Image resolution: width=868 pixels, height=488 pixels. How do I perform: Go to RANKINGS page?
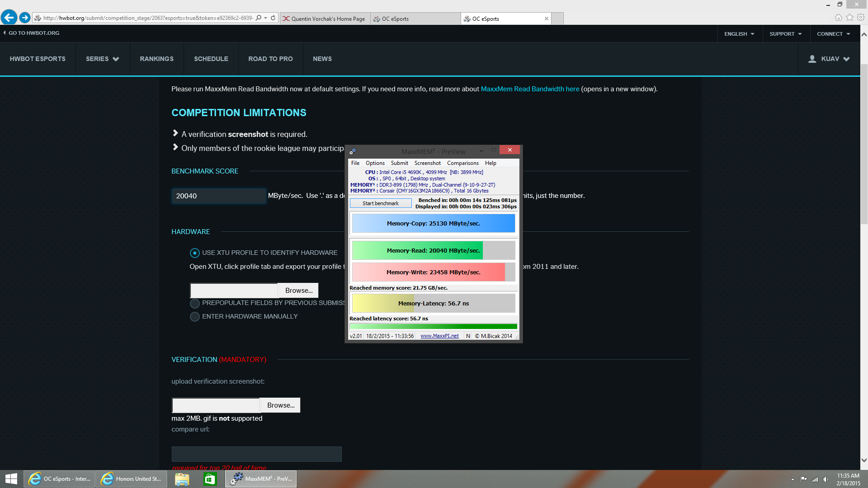click(x=157, y=59)
